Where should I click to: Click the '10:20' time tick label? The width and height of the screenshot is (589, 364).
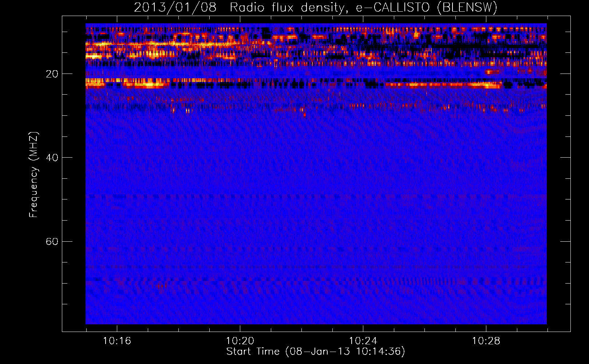(x=240, y=341)
